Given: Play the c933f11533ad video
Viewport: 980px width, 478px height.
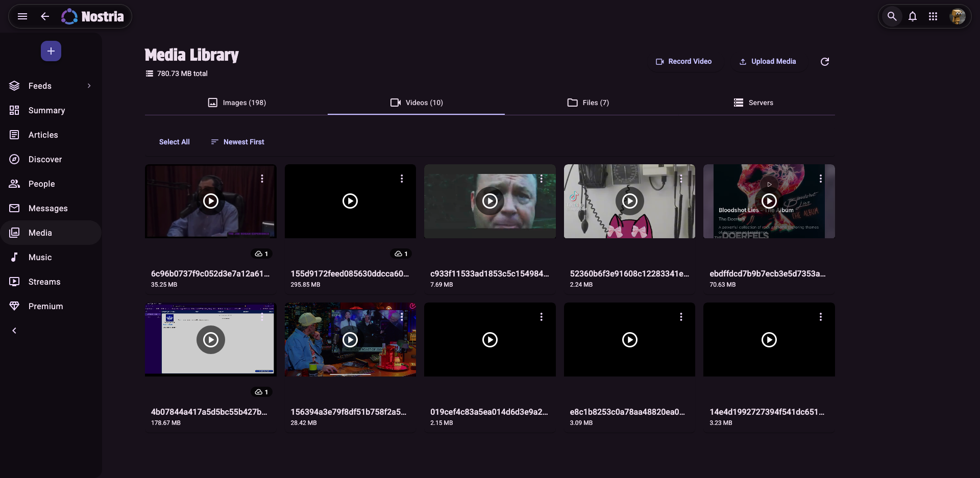Looking at the screenshot, I should (489, 201).
